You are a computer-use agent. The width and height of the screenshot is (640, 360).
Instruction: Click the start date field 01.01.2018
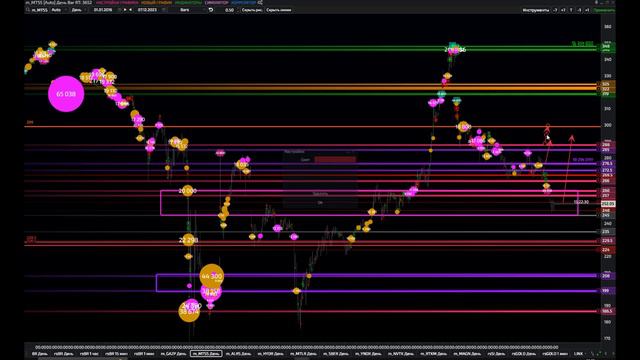[104, 10]
